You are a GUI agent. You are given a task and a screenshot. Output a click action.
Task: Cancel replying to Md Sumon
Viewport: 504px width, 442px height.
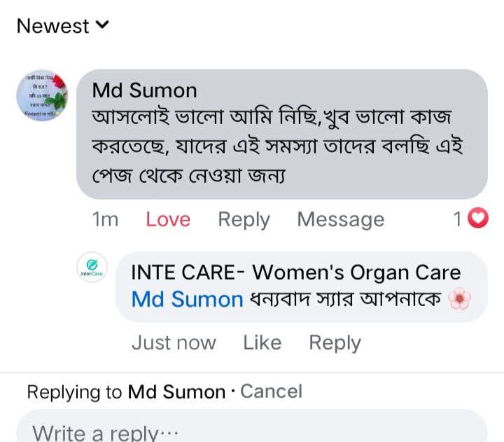(x=271, y=391)
